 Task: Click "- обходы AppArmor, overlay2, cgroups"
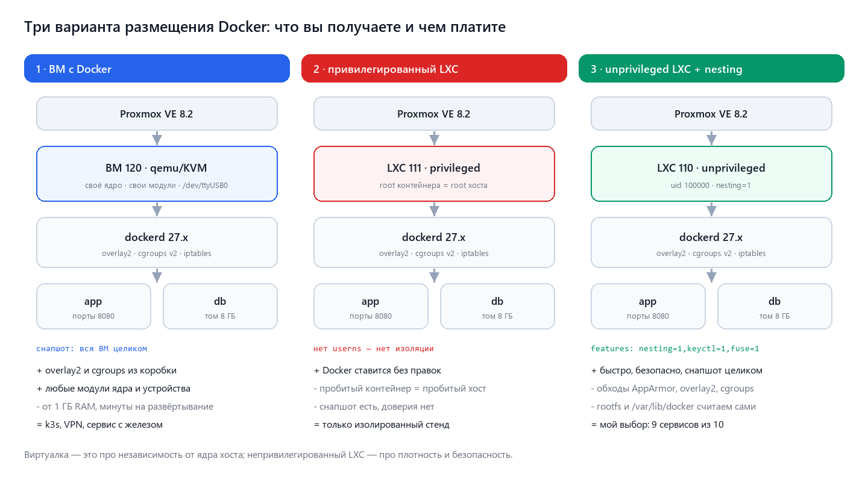click(x=672, y=389)
